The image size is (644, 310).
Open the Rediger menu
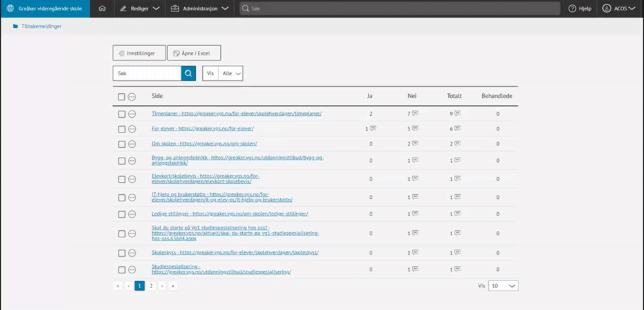(140, 8)
